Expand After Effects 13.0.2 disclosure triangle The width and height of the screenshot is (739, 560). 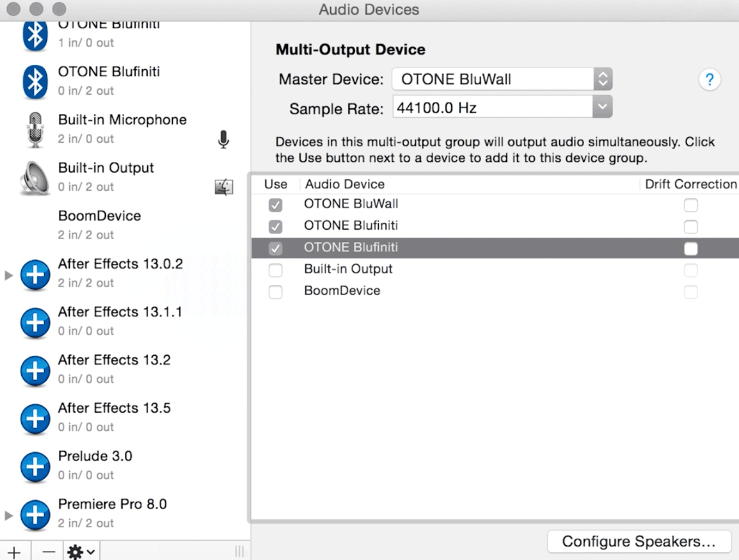tap(8, 275)
